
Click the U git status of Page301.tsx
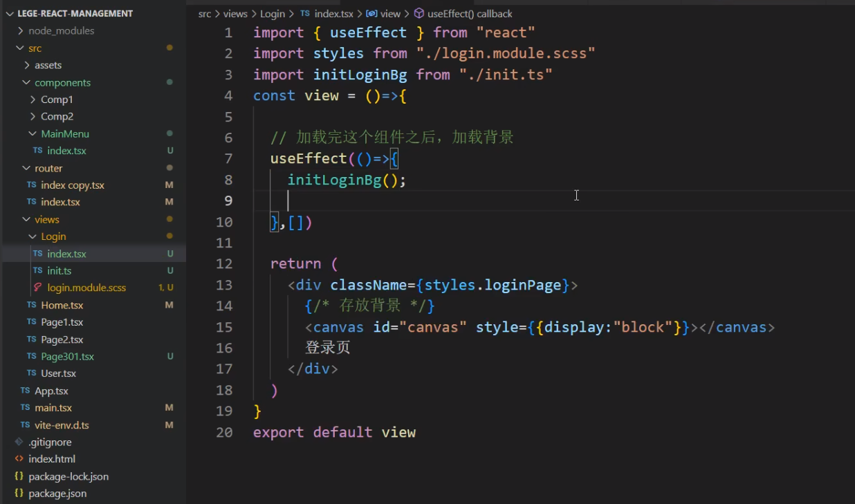(170, 357)
